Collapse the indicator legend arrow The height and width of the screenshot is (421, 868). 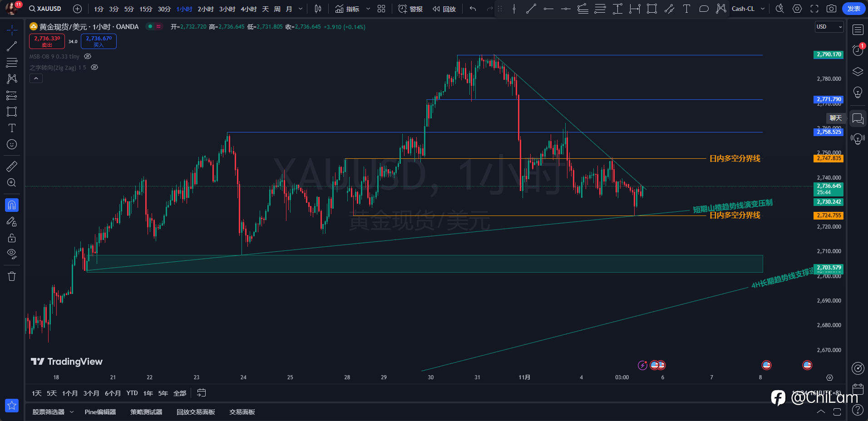pyautogui.click(x=36, y=78)
